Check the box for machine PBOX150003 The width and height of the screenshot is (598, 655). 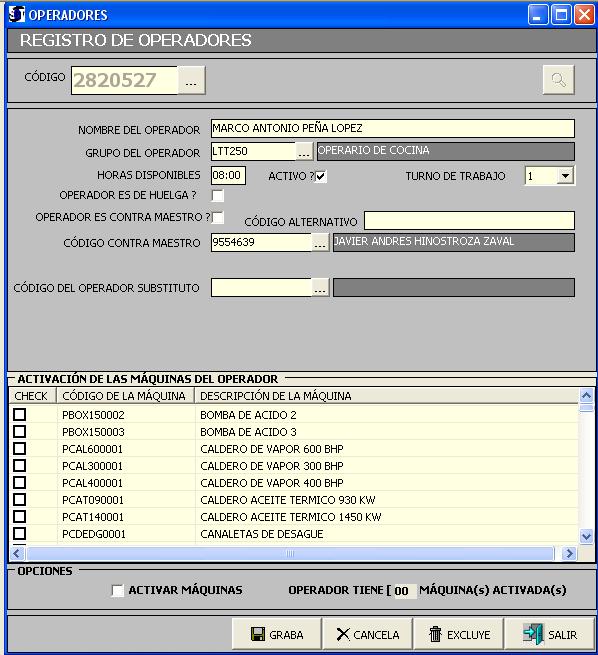click(x=20, y=432)
